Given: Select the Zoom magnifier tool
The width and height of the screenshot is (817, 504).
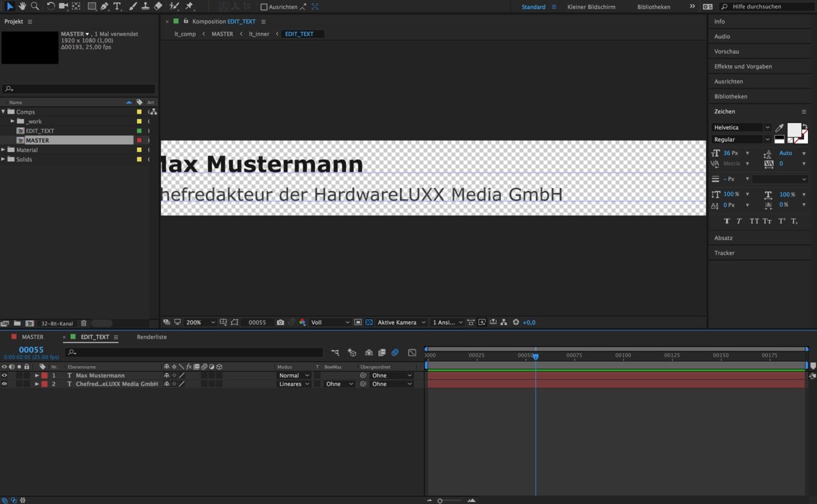Looking at the screenshot, I should point(35,6).
